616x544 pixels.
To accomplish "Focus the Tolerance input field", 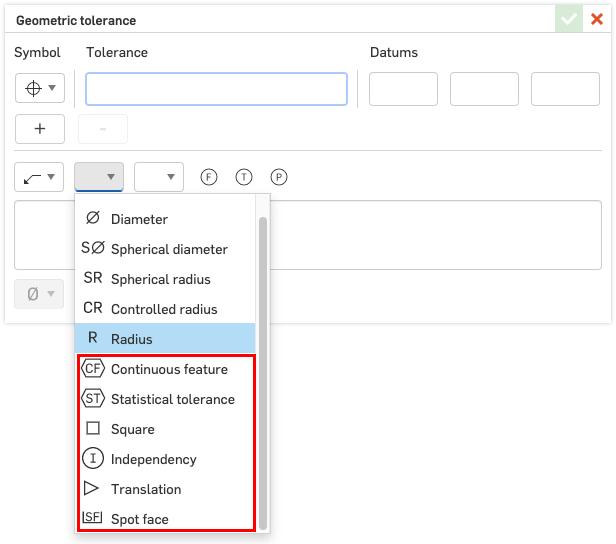I will (216, 89).
